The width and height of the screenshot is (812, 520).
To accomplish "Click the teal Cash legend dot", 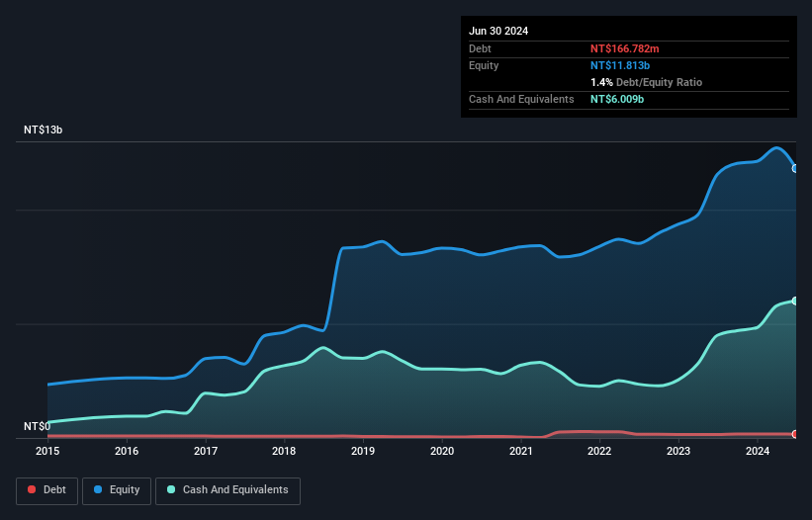I will 171,489.
